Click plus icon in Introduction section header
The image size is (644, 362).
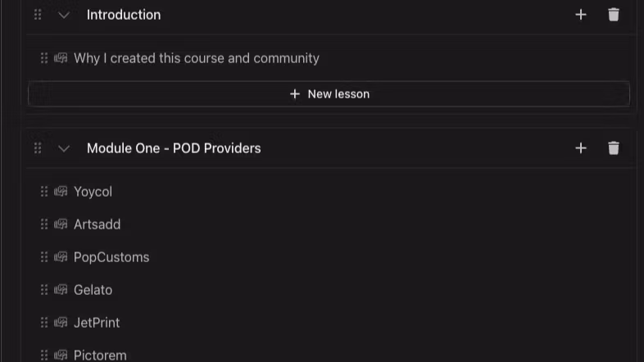581,15
